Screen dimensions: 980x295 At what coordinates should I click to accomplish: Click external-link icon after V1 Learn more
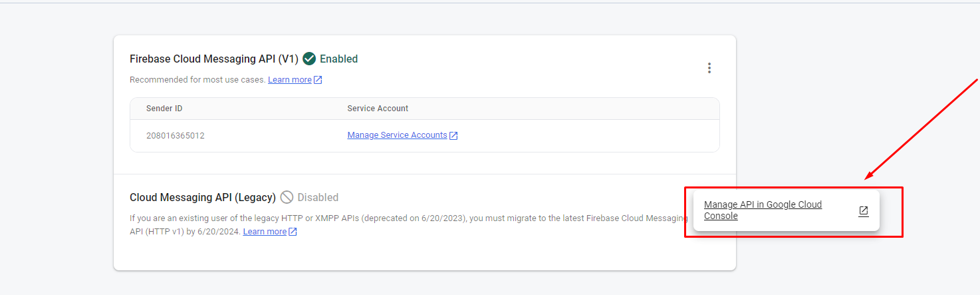318,80
